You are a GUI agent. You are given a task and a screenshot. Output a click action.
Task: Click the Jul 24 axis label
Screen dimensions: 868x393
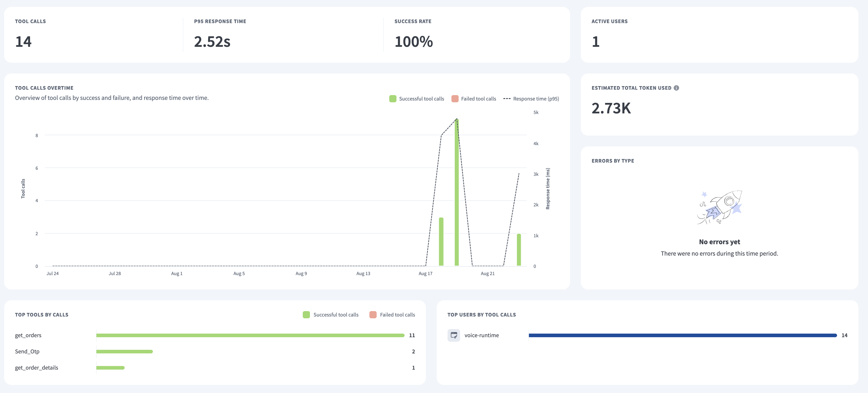coord(53,274)
